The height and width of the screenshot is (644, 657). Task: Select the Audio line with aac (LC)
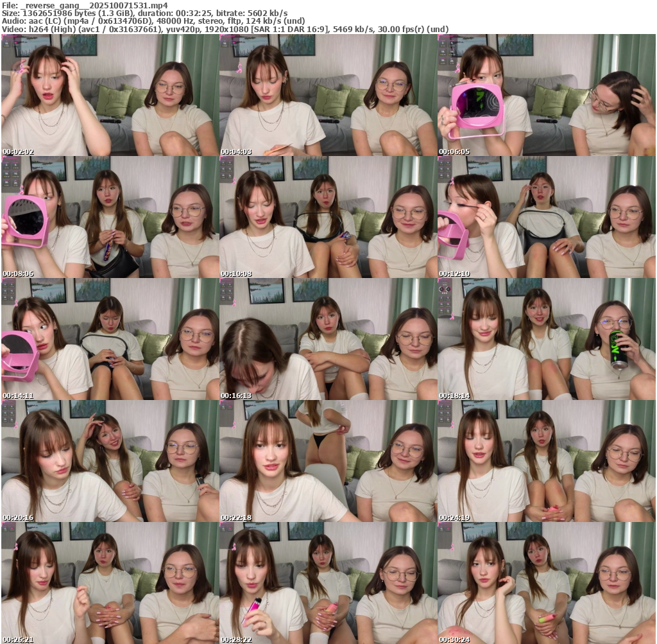153,21
